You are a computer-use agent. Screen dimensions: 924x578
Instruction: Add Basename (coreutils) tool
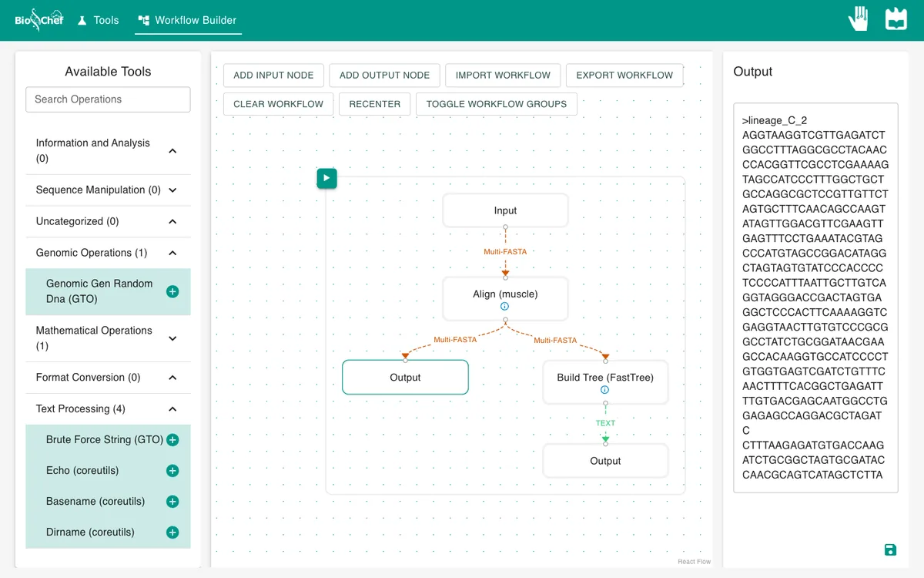pyautogui.click(x=172, y=502)
